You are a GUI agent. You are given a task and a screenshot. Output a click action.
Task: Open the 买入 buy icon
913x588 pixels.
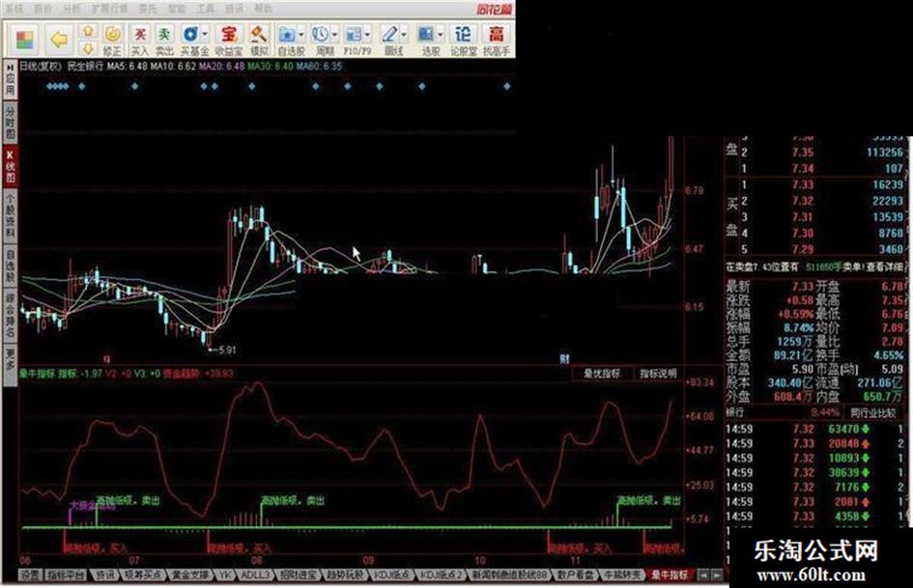pyautogui.click(x=140, y=35)
